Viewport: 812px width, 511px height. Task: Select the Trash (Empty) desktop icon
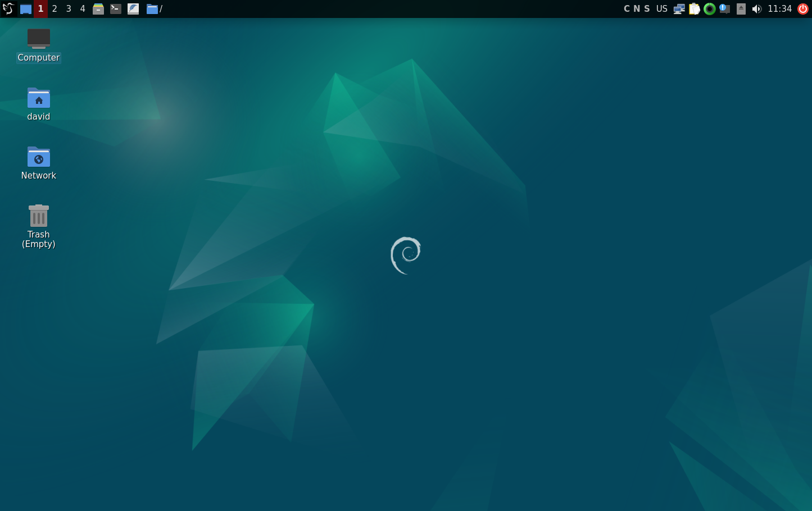tap(38, 226)
